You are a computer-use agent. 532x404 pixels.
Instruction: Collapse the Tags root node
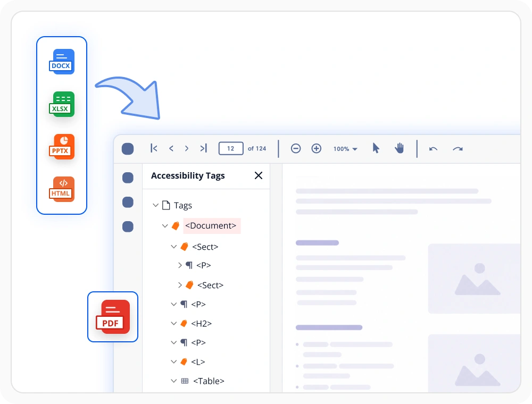pyautogui.click(x=156, y=205)
